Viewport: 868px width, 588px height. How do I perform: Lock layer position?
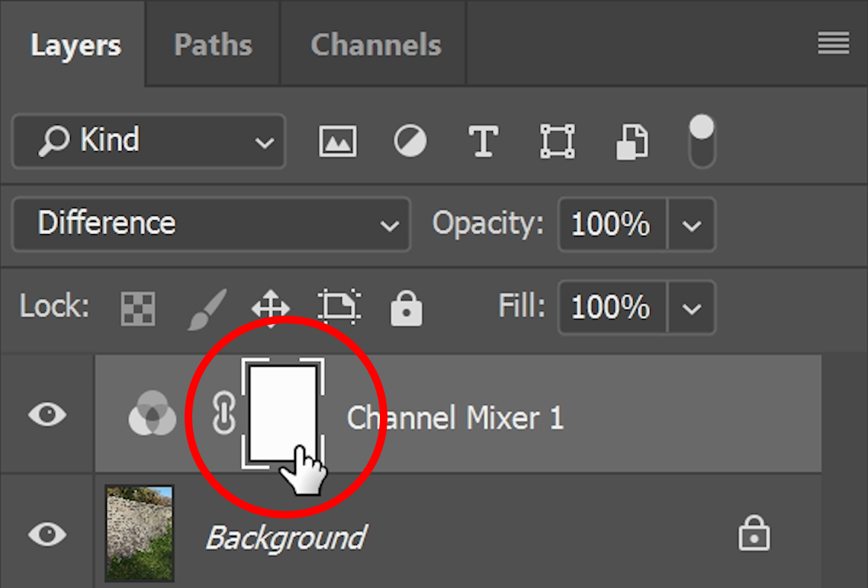270,309
